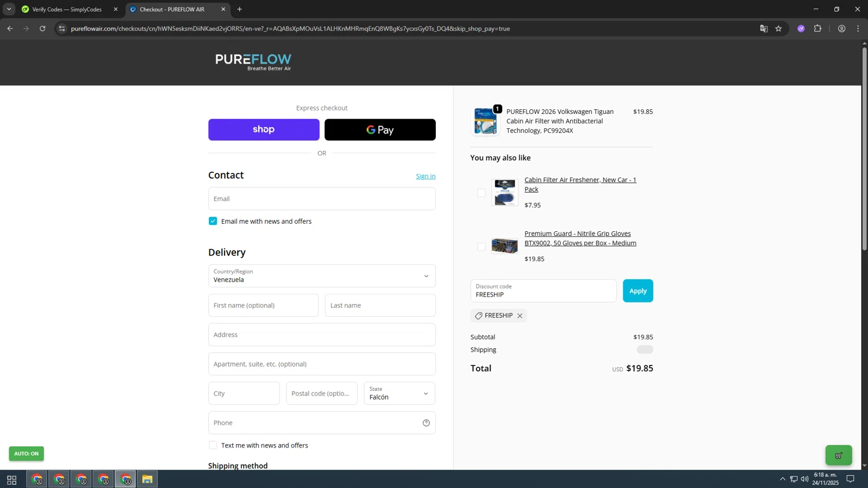The height and width of the screenshot is (488, 868).
Task: Click Nitrile Grip Gloves product thumbnail
Action: 505,246
